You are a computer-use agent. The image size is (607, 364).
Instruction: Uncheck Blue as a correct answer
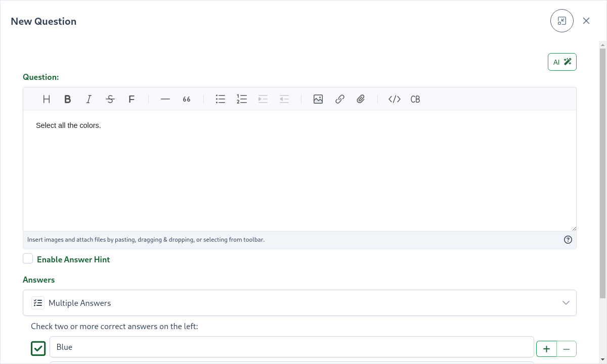pyautogui.click(x=38, y=348)
